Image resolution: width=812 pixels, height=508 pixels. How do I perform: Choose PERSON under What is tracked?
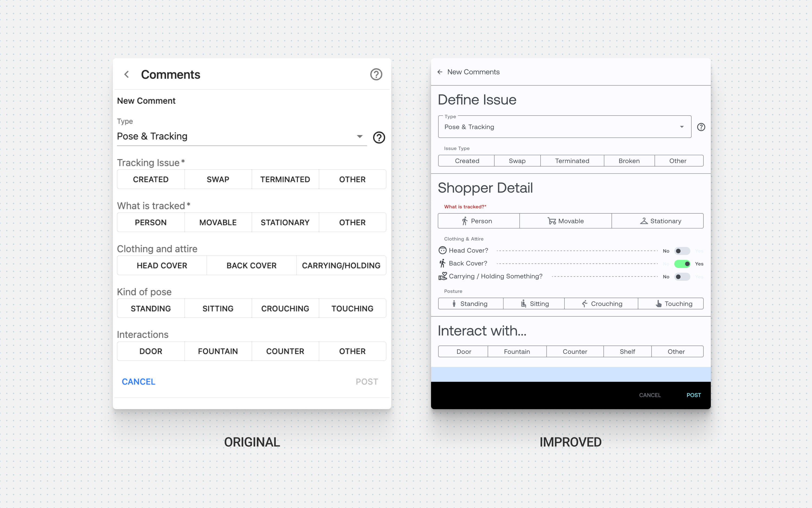(x=151, y=222)
